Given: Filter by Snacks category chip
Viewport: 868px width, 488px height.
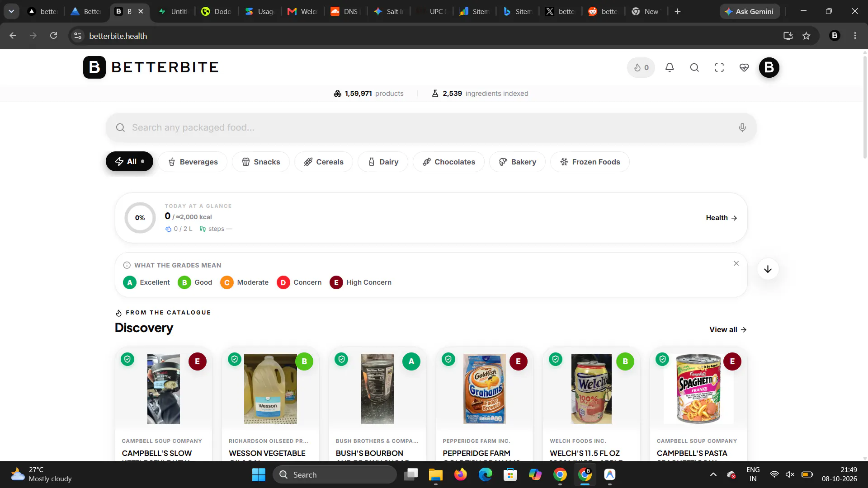Looking at the screenshot, I should [x=261, y=162].
